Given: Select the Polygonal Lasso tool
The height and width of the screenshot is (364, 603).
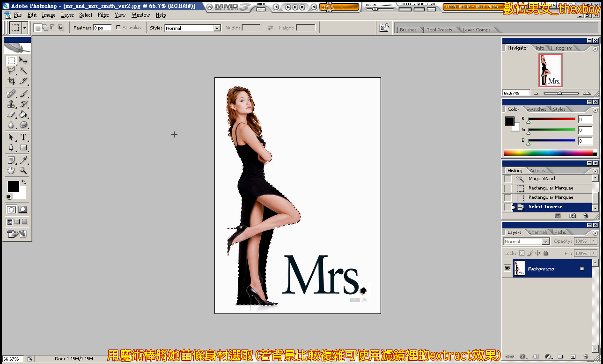Looking at the screenshot, I should pos(11,71).
